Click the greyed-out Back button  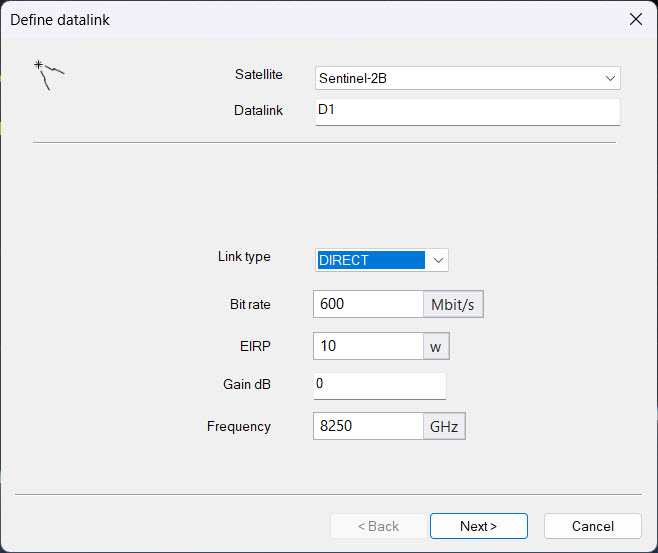[x=377, y=526]
